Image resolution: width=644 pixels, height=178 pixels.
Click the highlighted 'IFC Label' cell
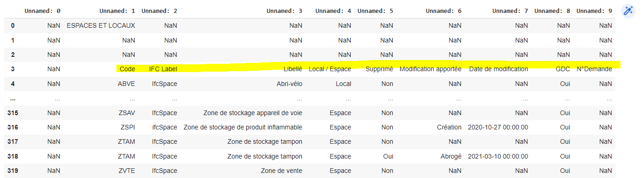pyautogui.click(x=163, y=69)
